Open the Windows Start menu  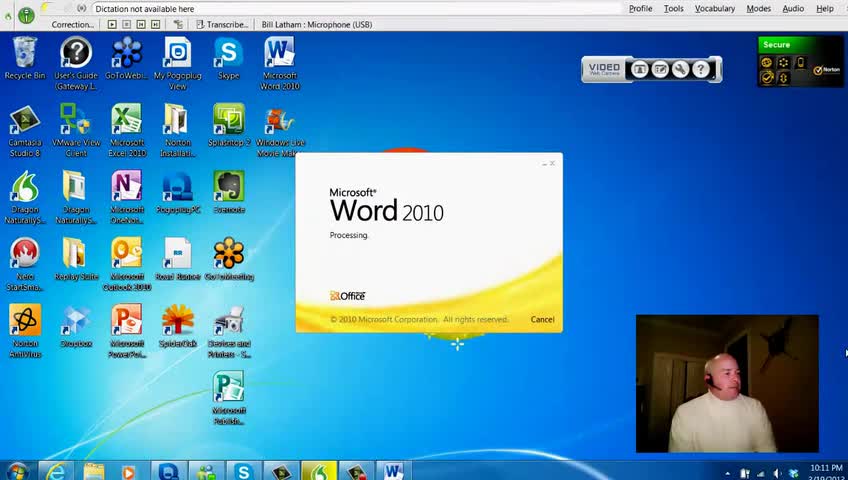(18, 471)
